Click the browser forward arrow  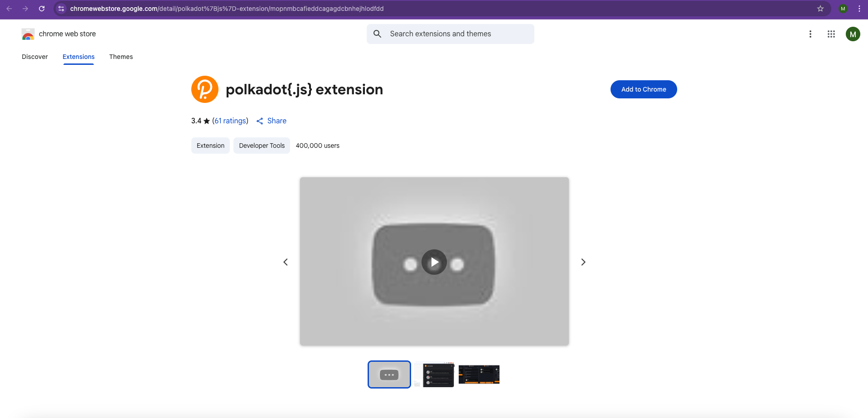tap(25, 9)
